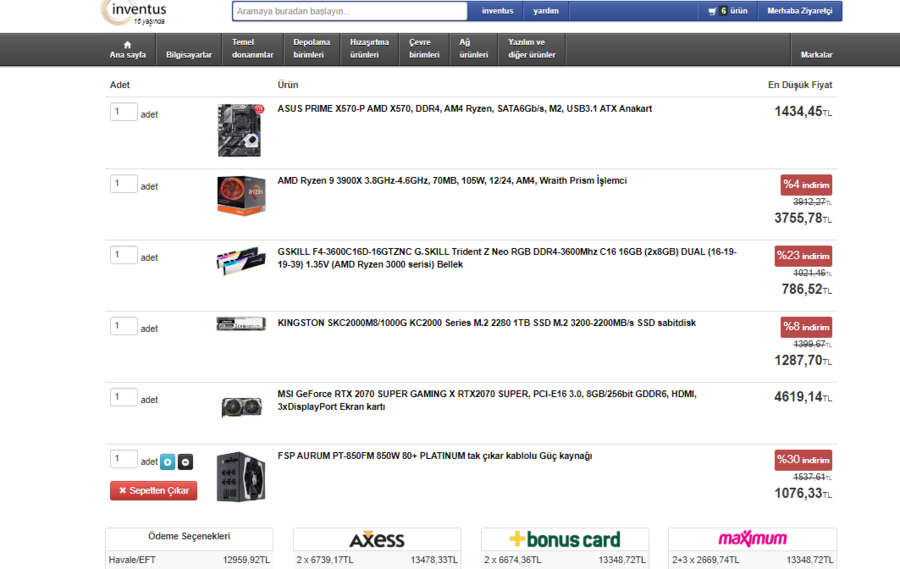This screenshot has width=900, height=569.
Task: Open the Bilgisayarlar menu
Action: click(x=189, y=49)
